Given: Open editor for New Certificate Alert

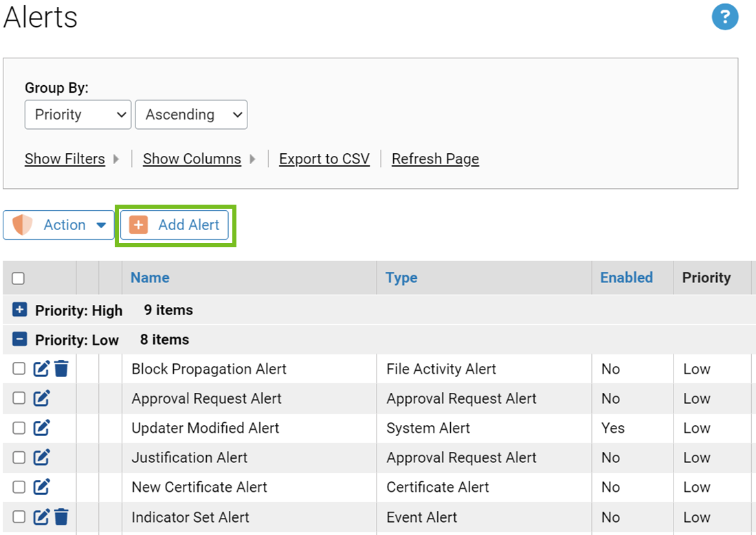Looking at the screenshot, I should 42,487.
